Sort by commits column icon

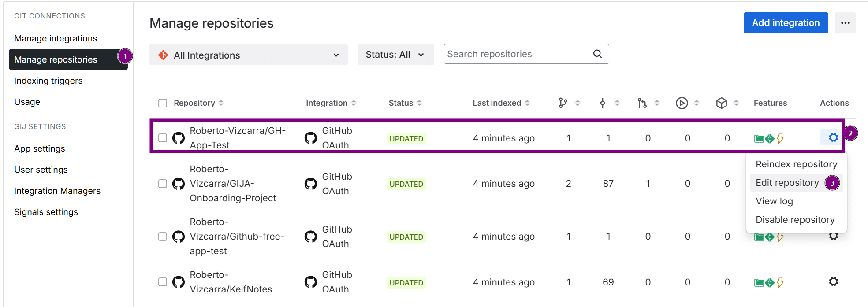tap(603, 103)
